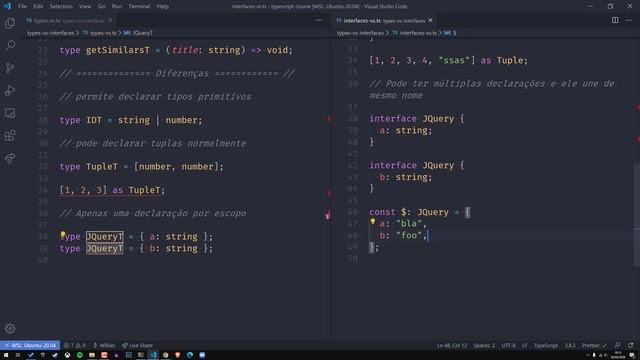Expand types-vs-interfaces breadcrumb in right editor
Viewport: 640px width, 360px height.
coord(360,33)
